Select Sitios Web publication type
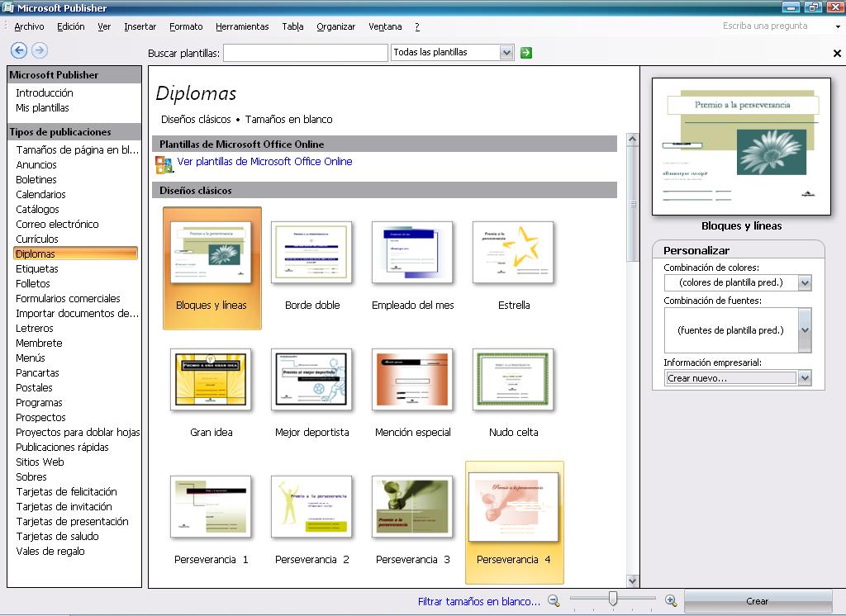The width and height of the screenshot is (846, 616). 40,462
